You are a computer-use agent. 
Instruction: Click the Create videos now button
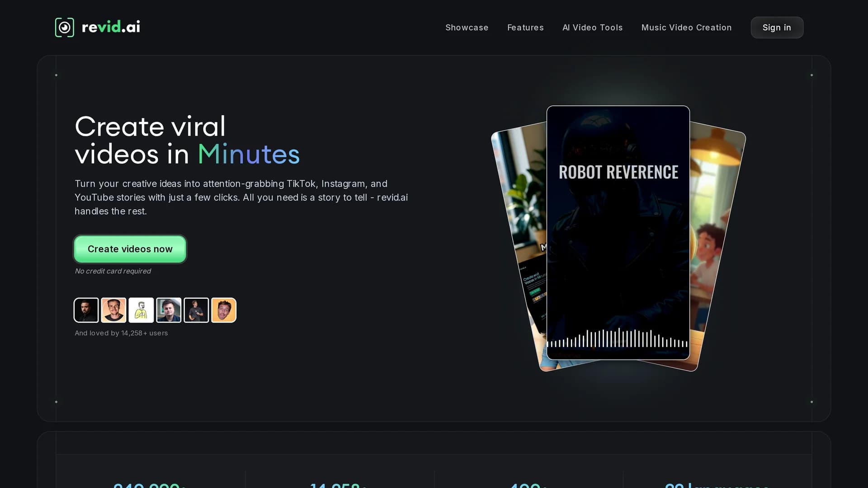pos(130,249)
